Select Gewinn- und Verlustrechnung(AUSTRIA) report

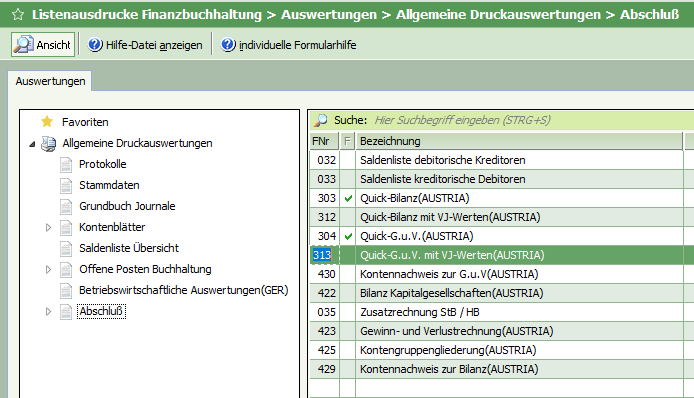coord(457,332)
